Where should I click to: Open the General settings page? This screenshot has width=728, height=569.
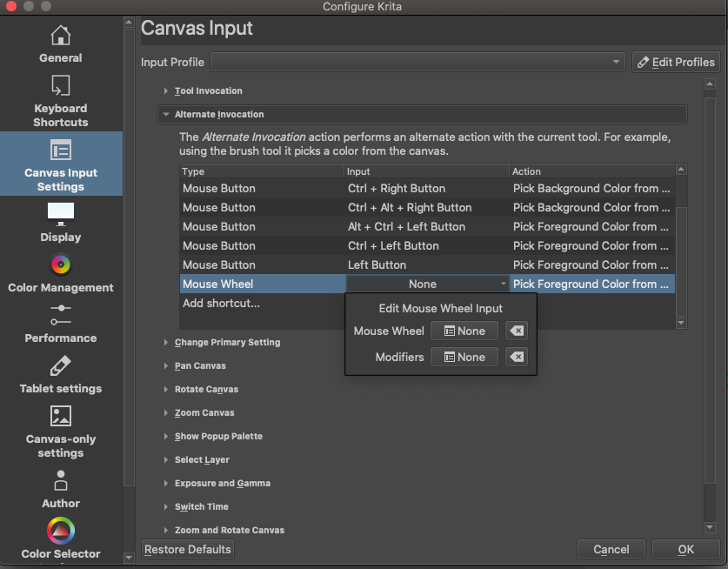point(60,44)
